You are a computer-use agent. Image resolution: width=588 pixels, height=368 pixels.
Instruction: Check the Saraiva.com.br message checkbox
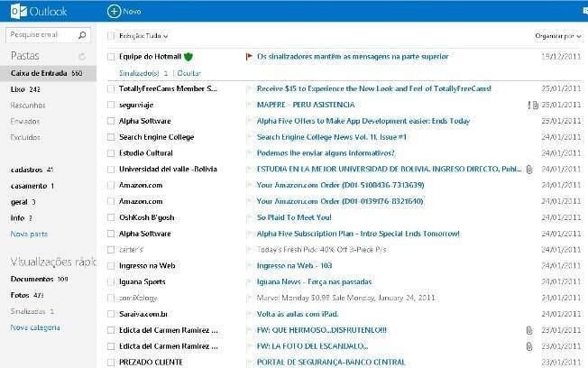coord(111,314)
